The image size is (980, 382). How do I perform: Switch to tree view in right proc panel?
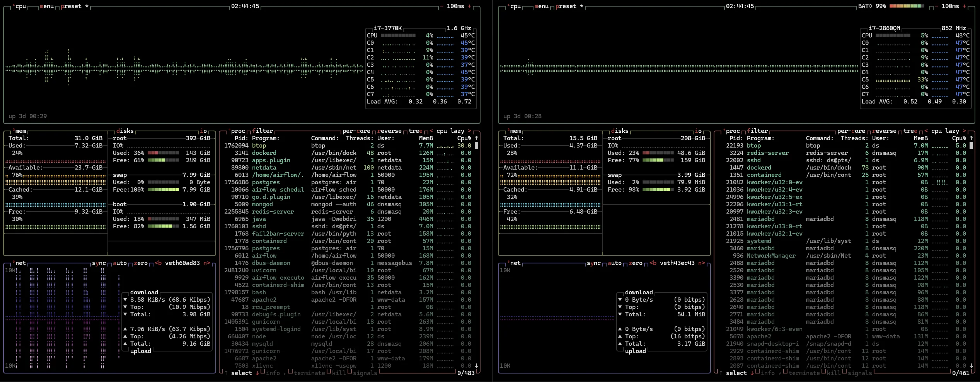pos(910,131)
